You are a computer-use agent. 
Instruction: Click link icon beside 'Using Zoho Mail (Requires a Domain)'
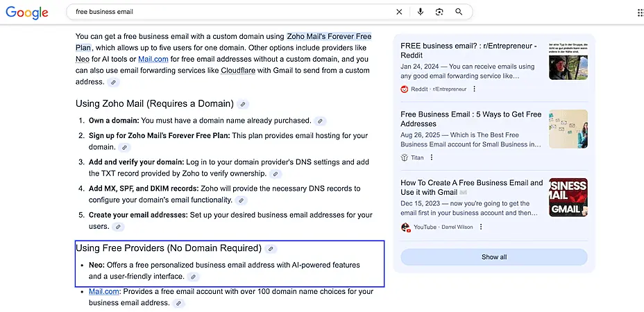click(x=243, y=104)
